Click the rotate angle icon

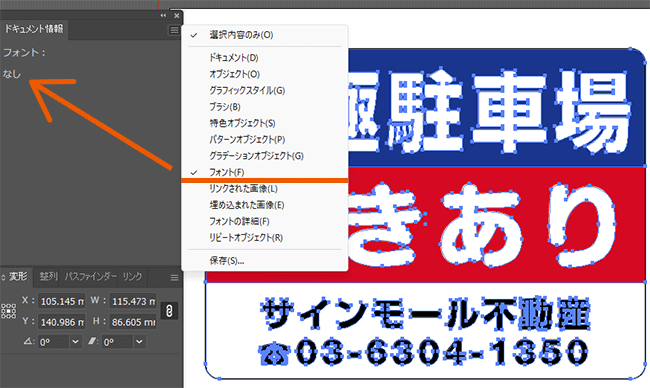(x=29, y=341)
